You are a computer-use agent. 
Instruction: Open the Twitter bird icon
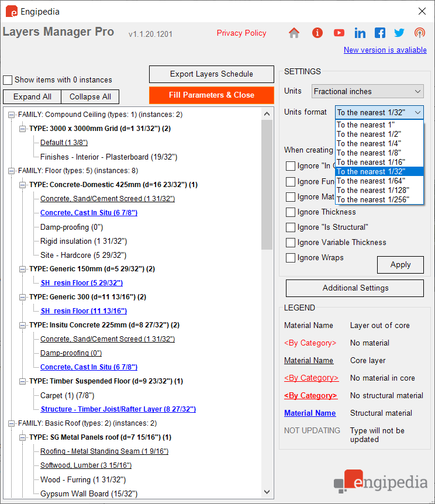(x=399, y=33)
